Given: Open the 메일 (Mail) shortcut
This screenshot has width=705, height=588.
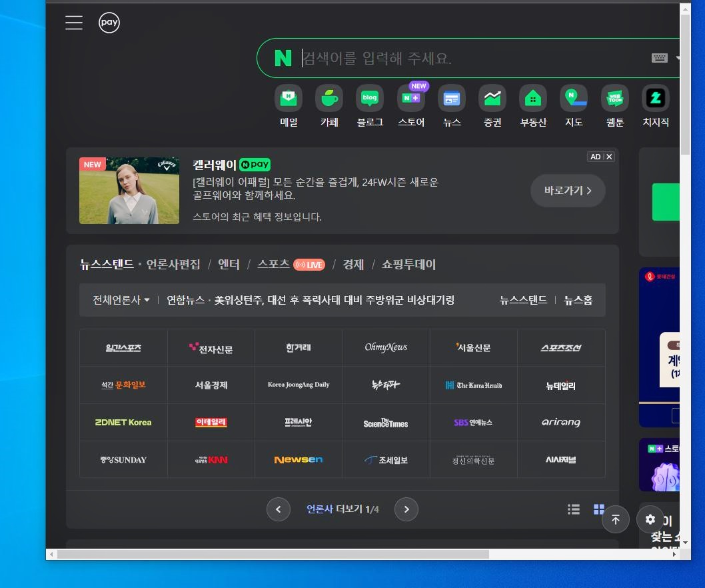Looking at the screenshot, I should 289,106.
